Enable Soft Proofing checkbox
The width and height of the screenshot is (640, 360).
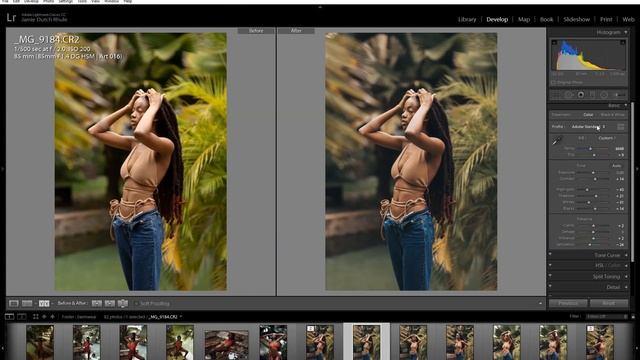[136, 304]
